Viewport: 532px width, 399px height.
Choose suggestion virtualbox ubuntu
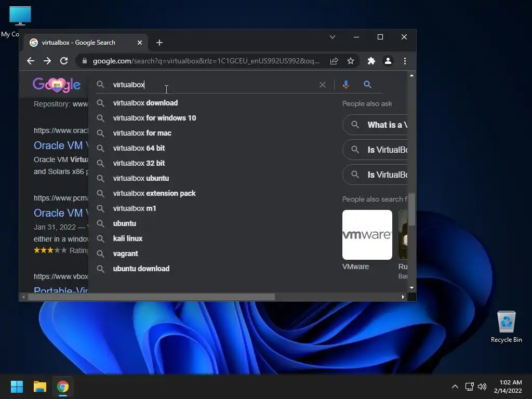click(141, 178)
